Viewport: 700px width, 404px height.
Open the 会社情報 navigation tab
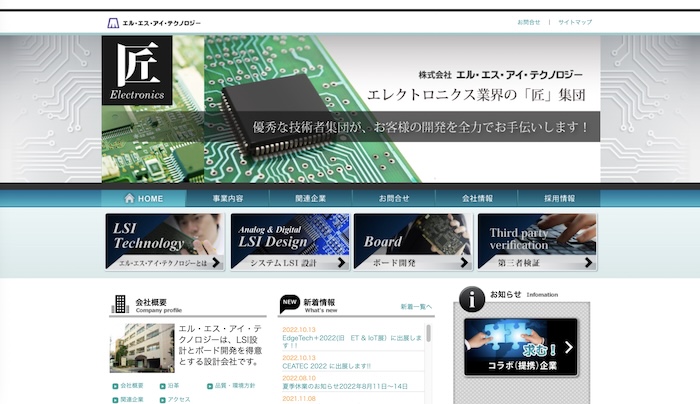click(x=477, y=198)
